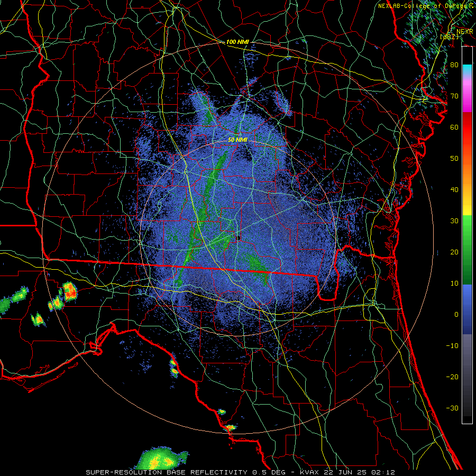
Task: Select the 80 value on dBZ scale
Action: coord(454,65)
